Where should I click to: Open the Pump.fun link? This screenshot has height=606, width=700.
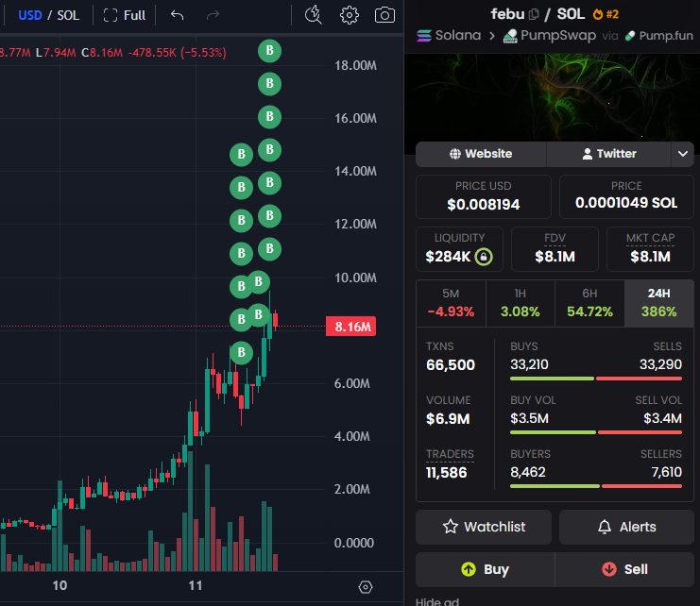pyautogui.click(x=659, y=35)
